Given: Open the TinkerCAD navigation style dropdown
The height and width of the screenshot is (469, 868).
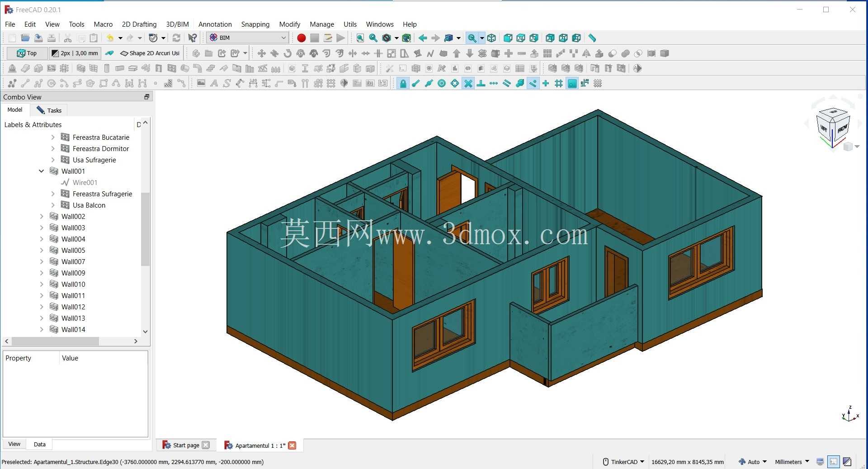Looking at the screenshot, I should [623, 462].
